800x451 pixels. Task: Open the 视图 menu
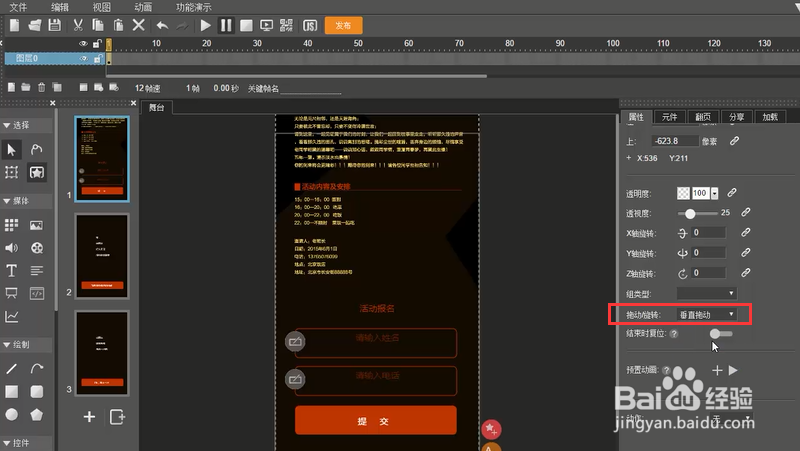click(102, 7)
